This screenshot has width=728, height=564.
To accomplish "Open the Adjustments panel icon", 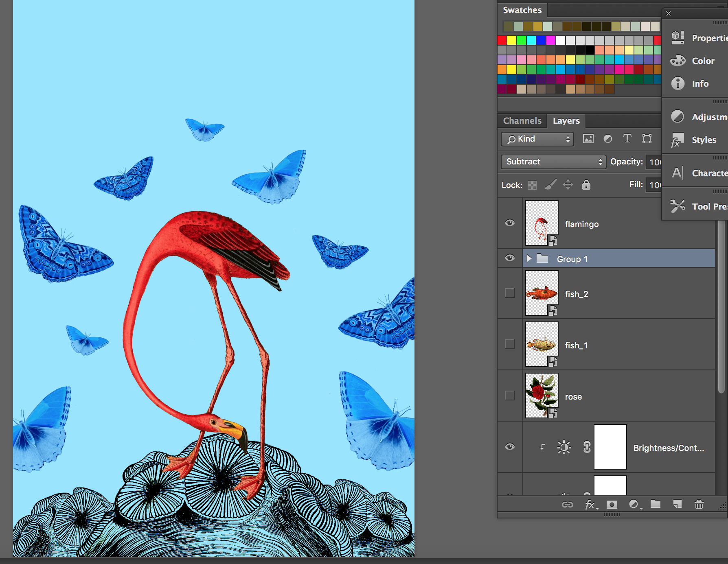I will pyautogui.click(x=678, y=116).
